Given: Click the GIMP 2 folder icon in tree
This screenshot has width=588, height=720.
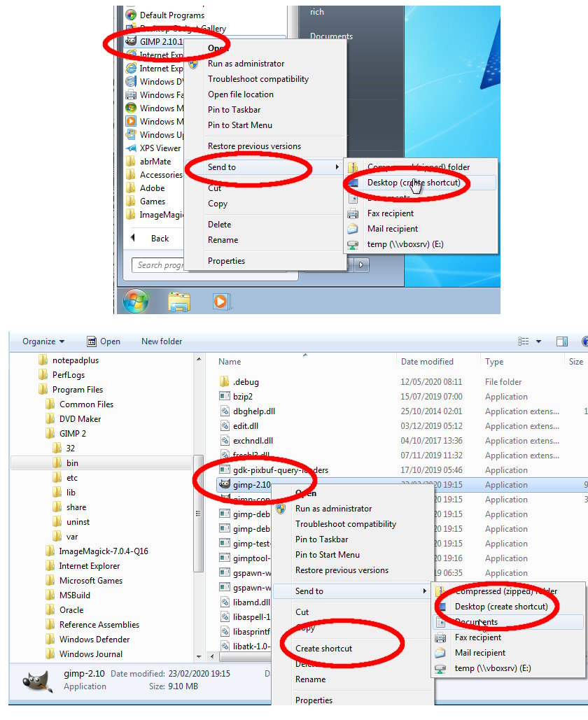Looking at the screenshot, I should click(x=50, y=434).
